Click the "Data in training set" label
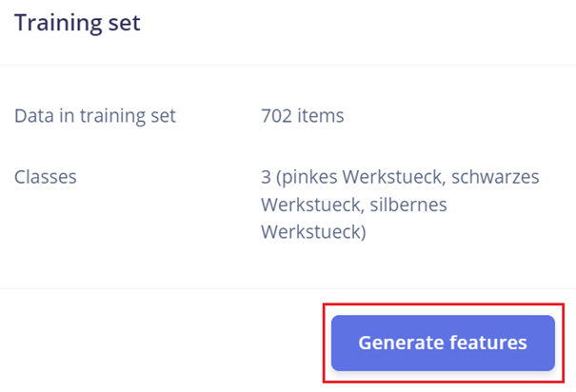Viewport: 576px width, 392px height. pos(94,117)
